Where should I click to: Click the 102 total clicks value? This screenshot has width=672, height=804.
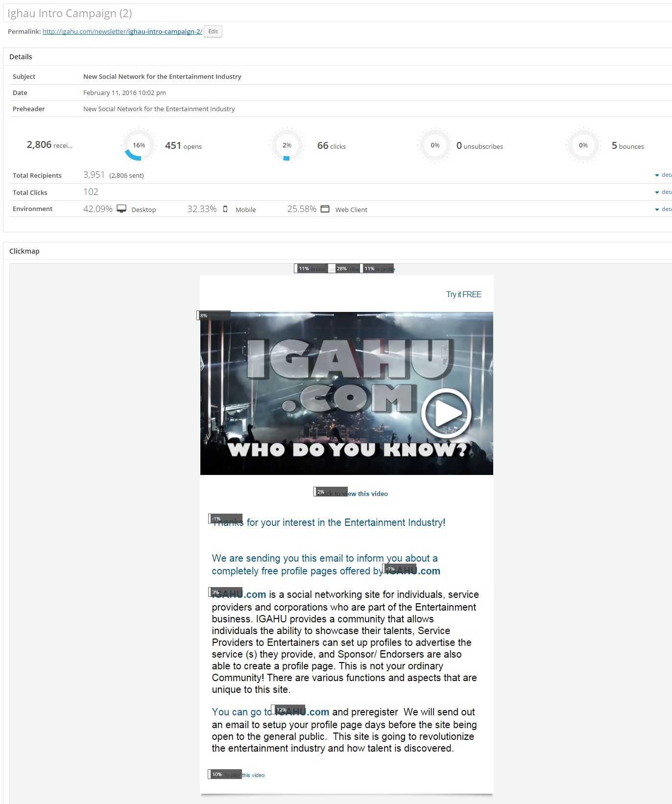(x=91, y=192)
